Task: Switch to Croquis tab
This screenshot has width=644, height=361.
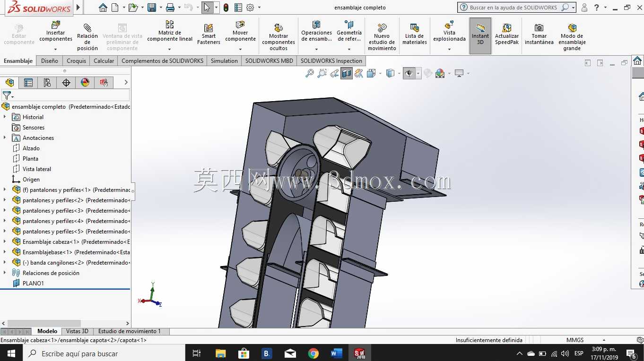Action: click(76, 61)
